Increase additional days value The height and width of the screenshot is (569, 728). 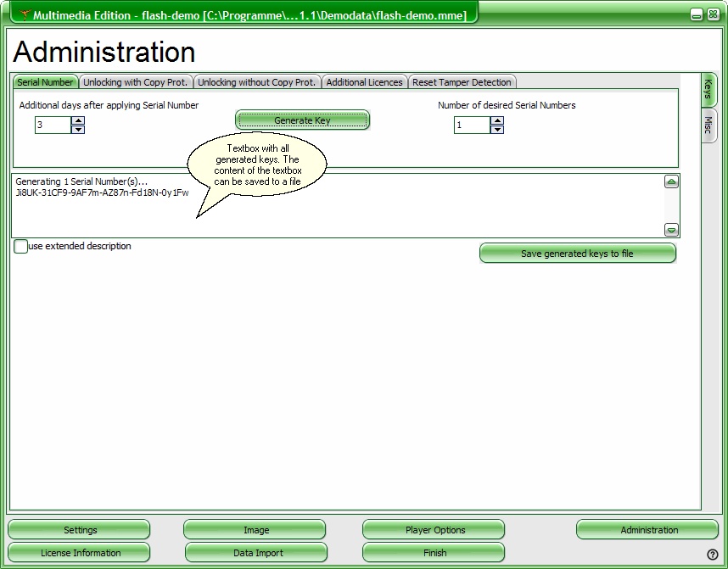coord(78,120)
